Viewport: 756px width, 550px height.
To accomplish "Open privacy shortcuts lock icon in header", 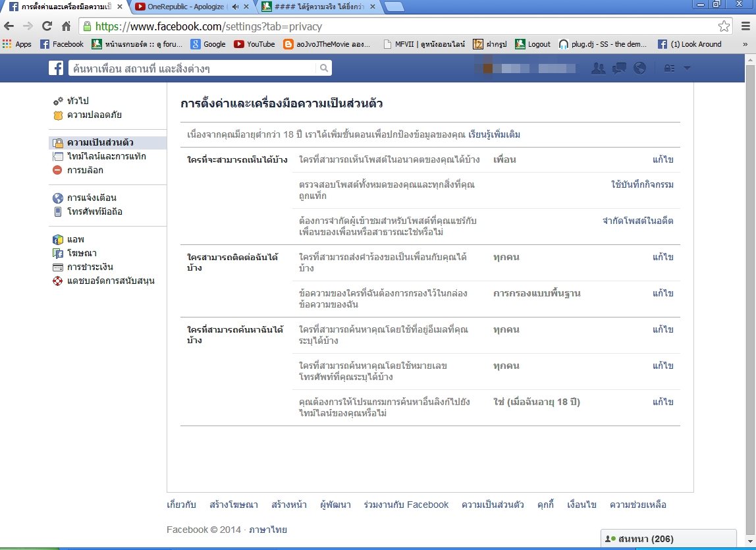I will coord(669,68).
